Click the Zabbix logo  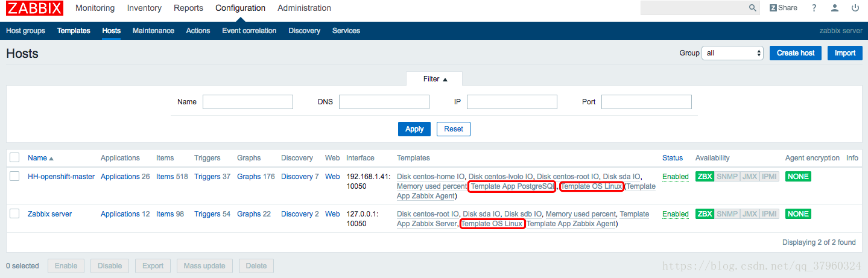click(x=34, y=8)
